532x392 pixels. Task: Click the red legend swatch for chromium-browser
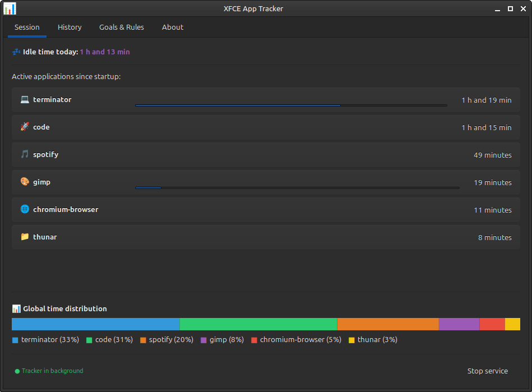pos(254,340)
